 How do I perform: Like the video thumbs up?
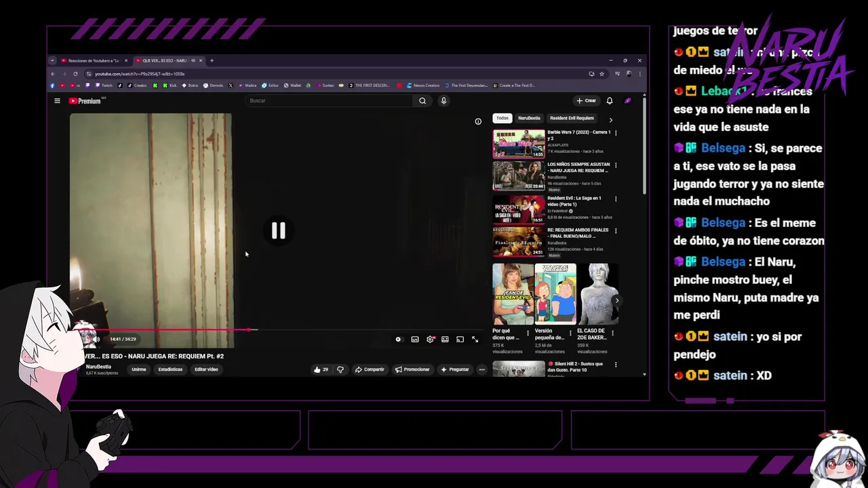tap(321, 369)
